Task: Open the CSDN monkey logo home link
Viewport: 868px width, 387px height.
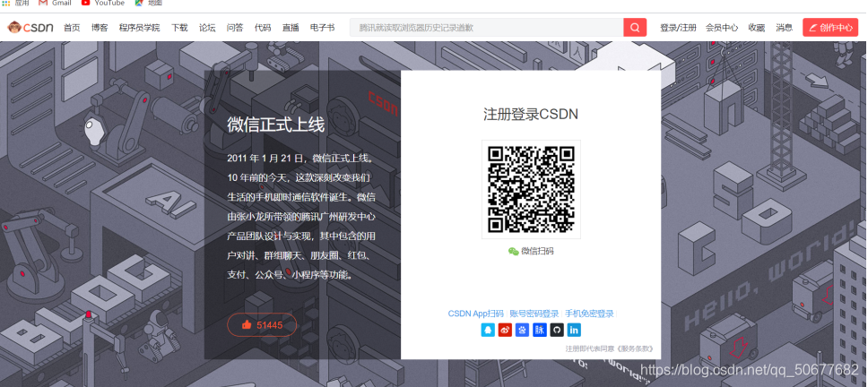Action: point(30,27)
